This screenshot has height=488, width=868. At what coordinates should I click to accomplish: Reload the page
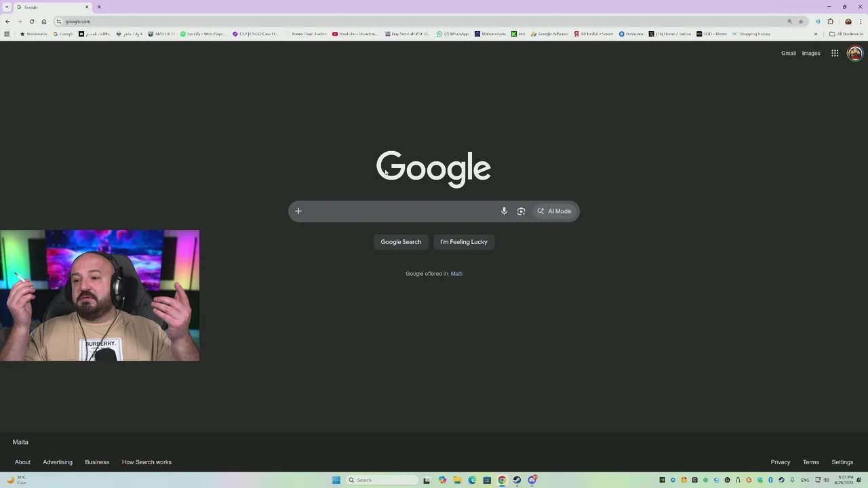[x=32, y=21]
